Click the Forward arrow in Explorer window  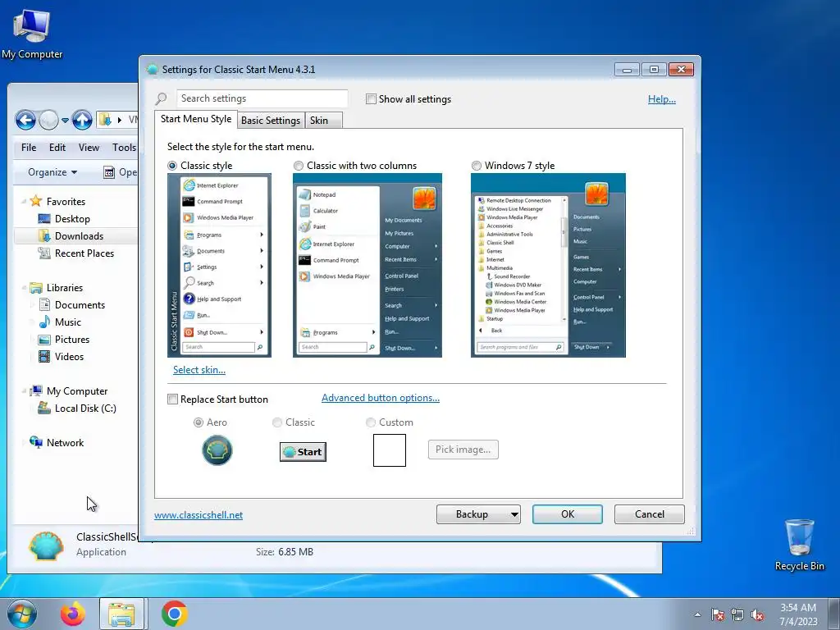pyautogui.click(x=48, y=120)
